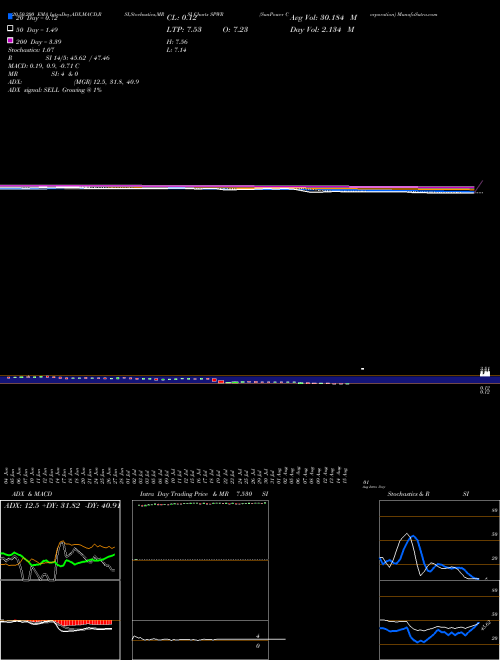This screenshot has width=500, height=660.
Task: Click the 'LTP: 7.53' price value
Action: click(x=184, y=29)
